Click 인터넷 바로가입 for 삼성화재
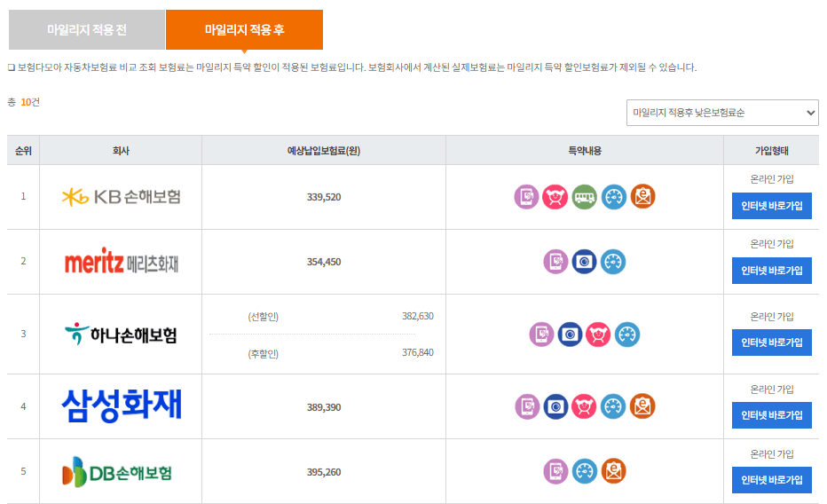This screenshot has width=827, height=504. [772, 415]
